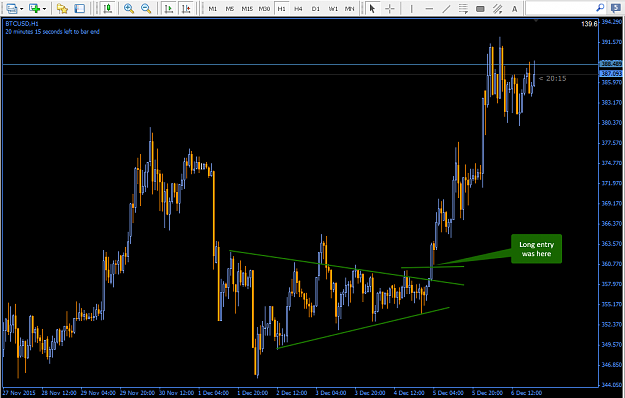Pick the vertical line drawing tool

pyautogui.click(x=411, y=8)
